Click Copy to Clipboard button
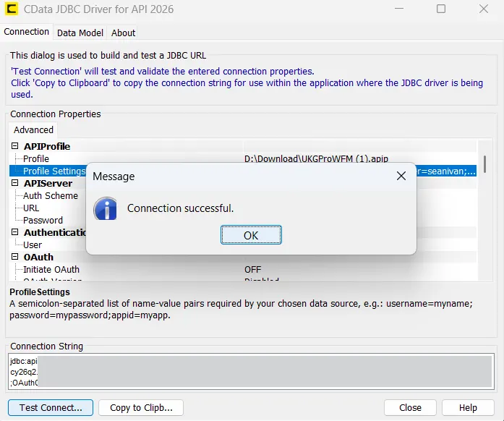 tap(141, 408)
